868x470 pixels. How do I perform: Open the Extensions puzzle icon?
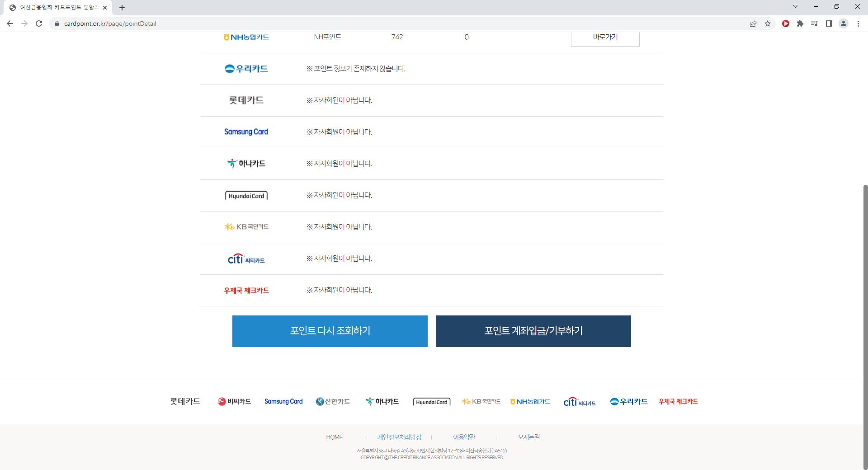click(x=800, y=23)
